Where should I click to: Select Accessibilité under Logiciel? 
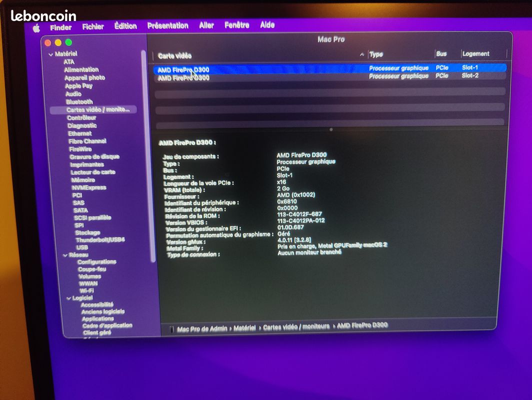tap(97, 304)
